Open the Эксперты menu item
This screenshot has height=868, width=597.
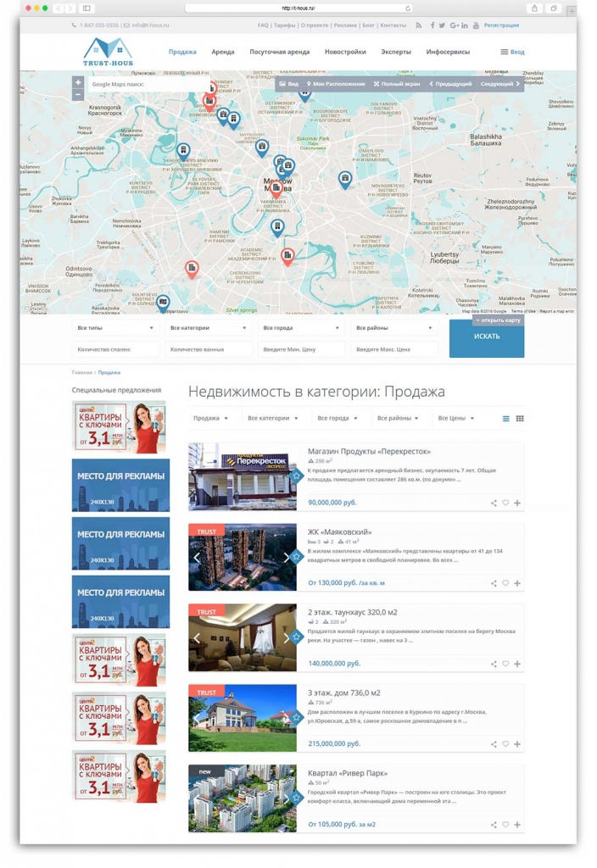point(396,52)
